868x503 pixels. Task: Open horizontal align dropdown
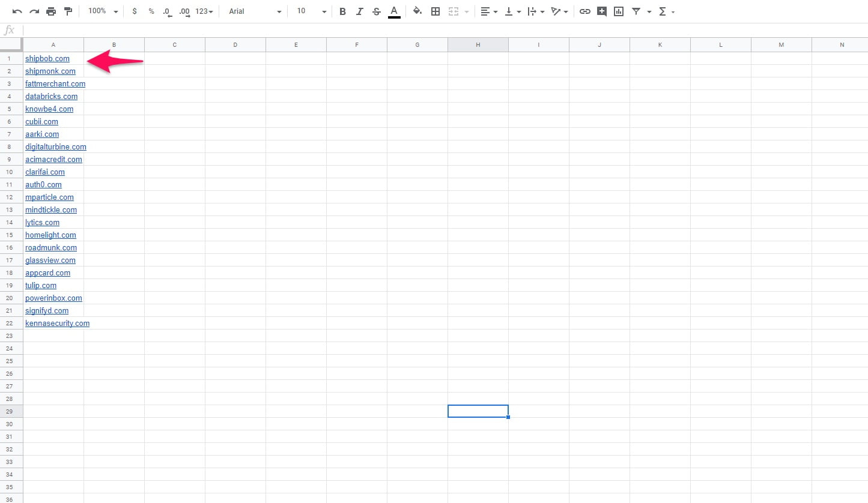pos(489,11)
